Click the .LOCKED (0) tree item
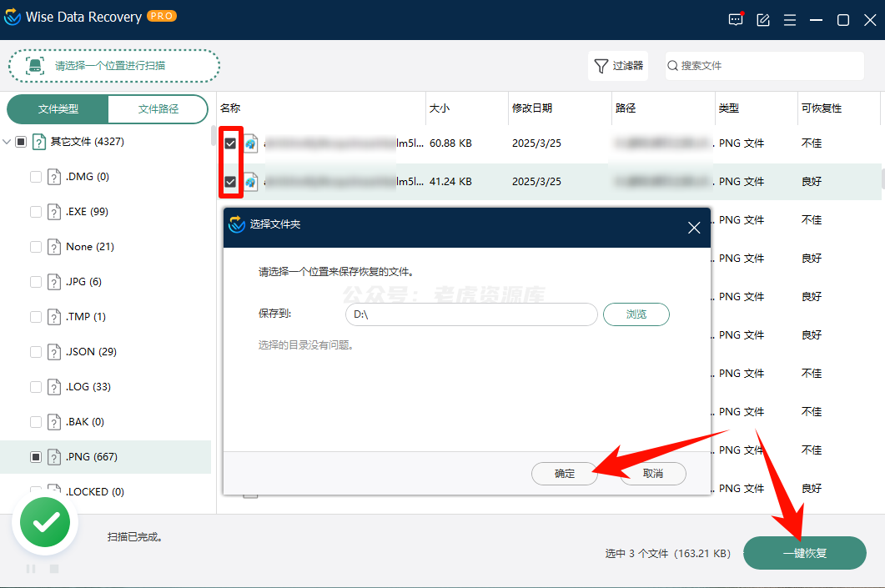 tap(95, 491)
